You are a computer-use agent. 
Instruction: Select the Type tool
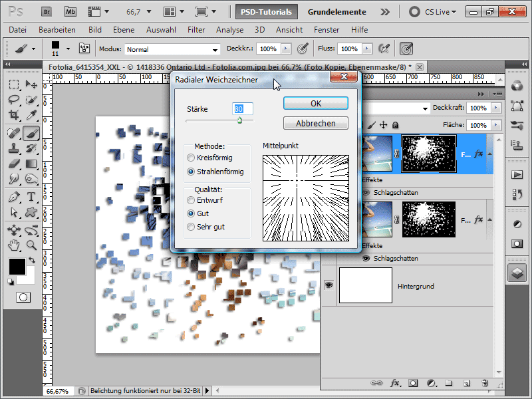click(x=31, y=197)
